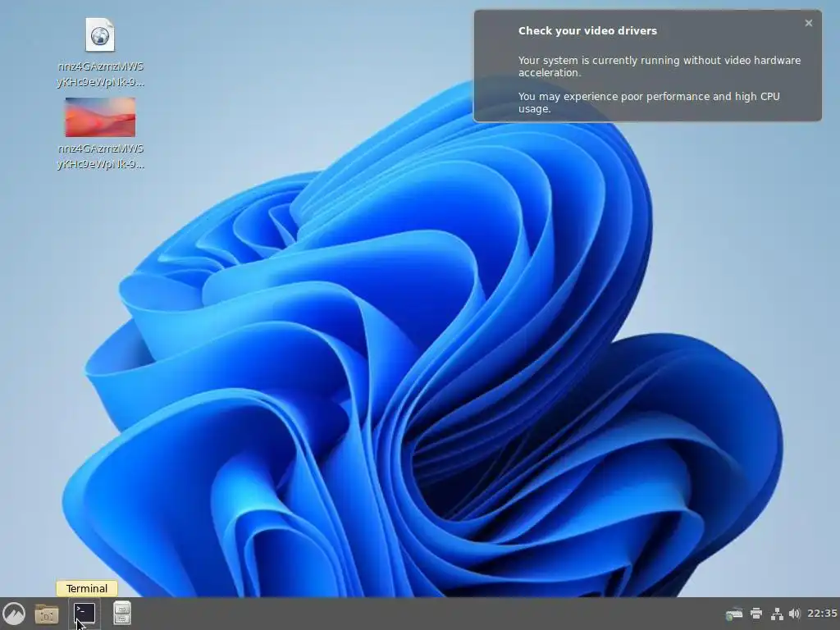This screenshot has height=630, width=840.
Task: Launch the Terminal from the panel
Action: pos(84,614)
